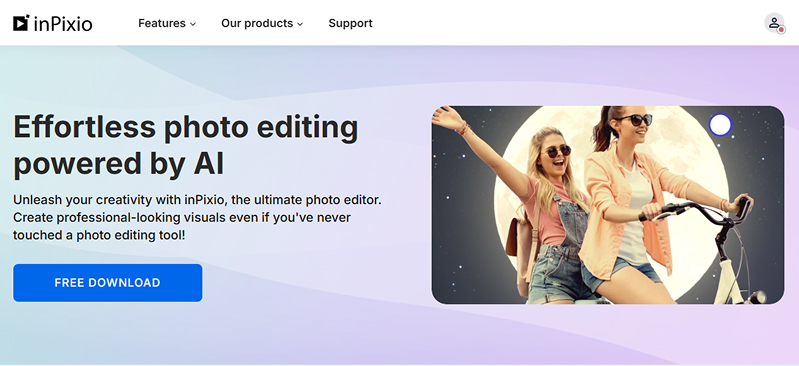
Task: Expand the Features menu
Action: click(167, 23)
